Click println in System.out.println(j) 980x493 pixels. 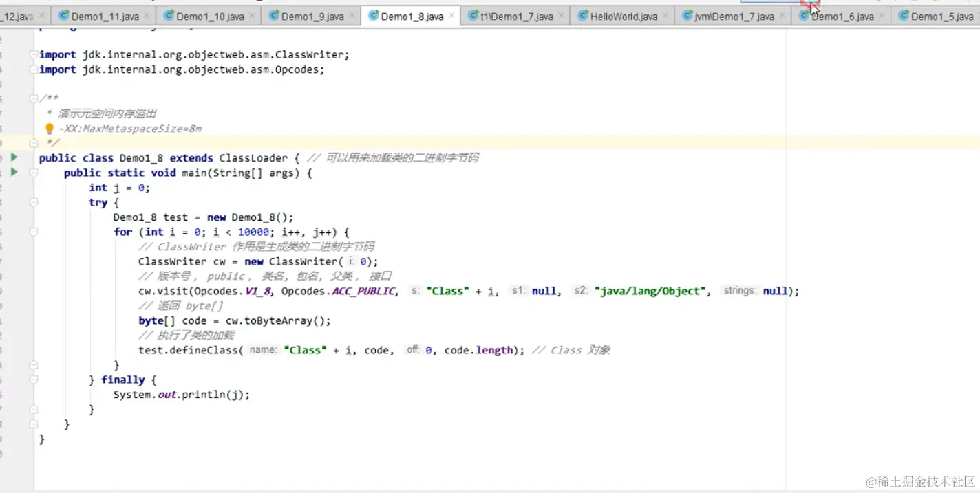pyautogui.click(x=204, y=394)
